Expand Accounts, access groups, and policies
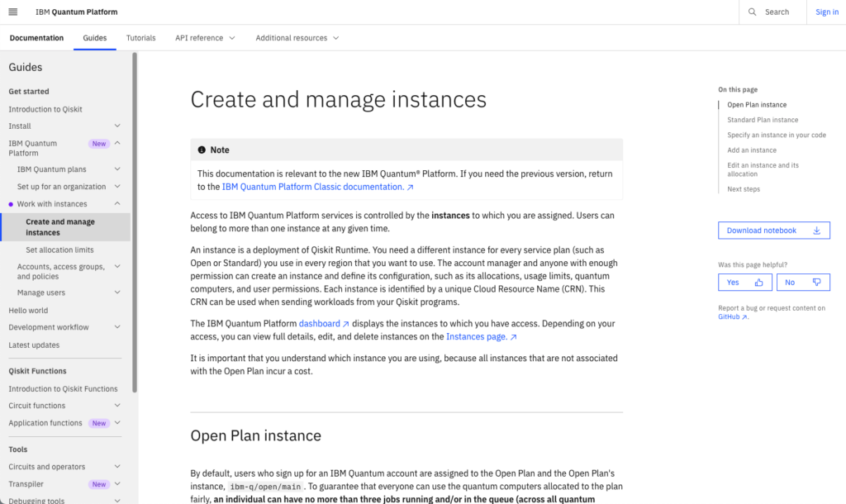846x504 pixels. tap(117, 267)
